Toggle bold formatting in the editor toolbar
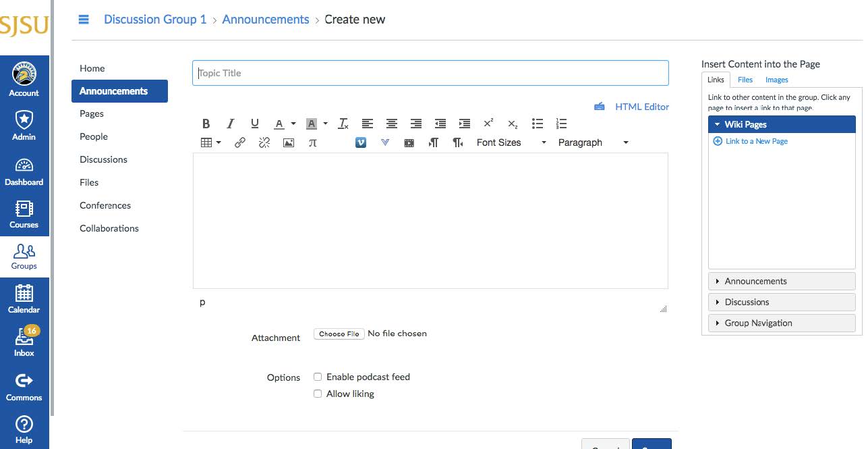The height and width of the screenshot is (449, 868). [x=206, y=124]
